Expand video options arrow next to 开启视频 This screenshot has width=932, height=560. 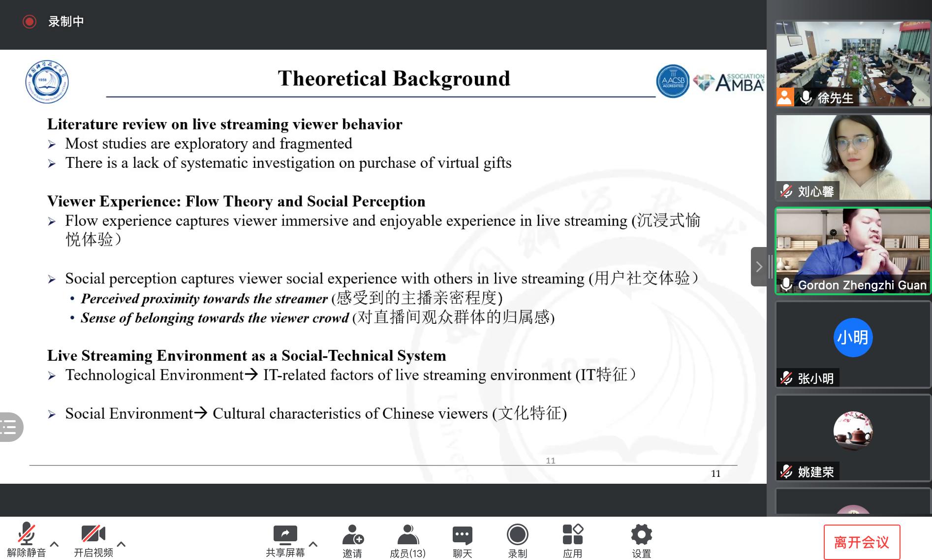(122, 544)
